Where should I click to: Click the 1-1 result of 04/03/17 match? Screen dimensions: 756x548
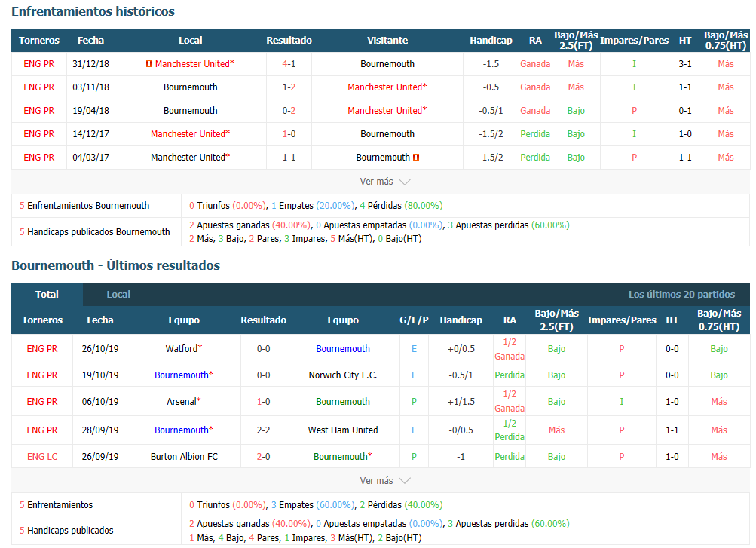coord(289,157)
